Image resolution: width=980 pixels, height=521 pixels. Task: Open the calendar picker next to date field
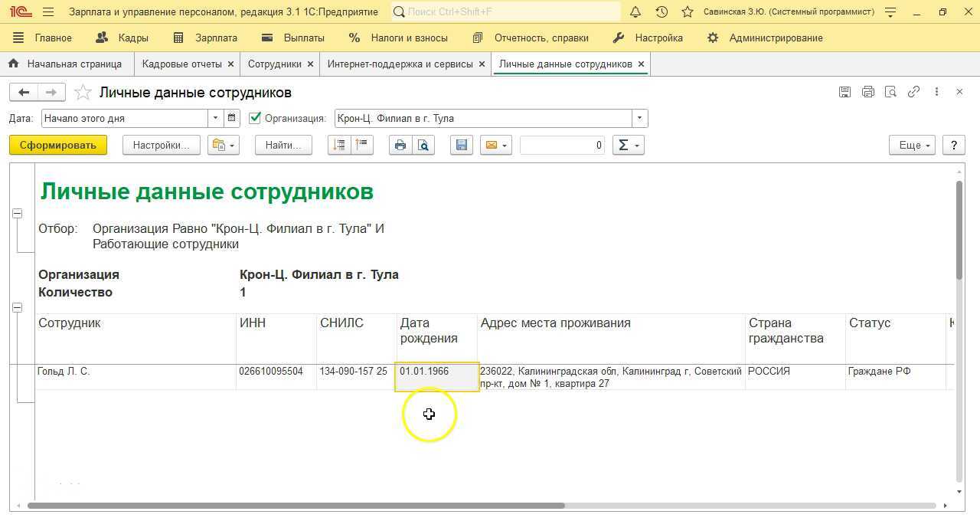pyautogui.click(x=231, y=118)
